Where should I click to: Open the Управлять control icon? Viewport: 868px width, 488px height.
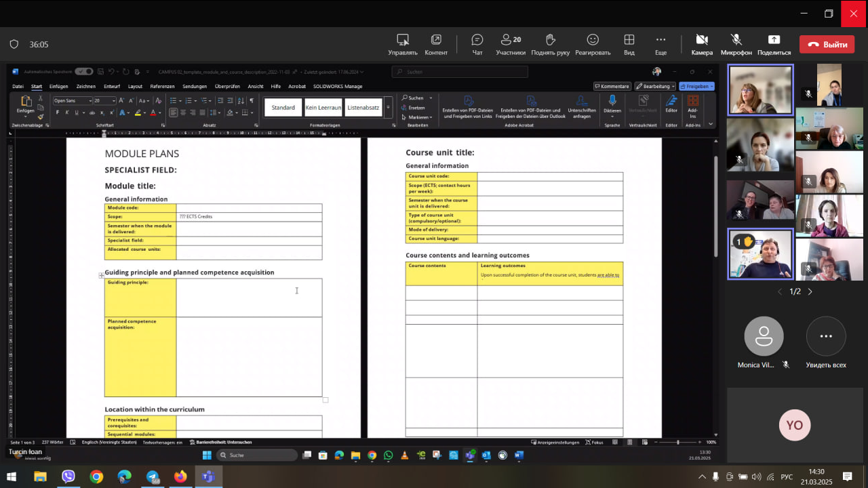(x=403, y=44)
